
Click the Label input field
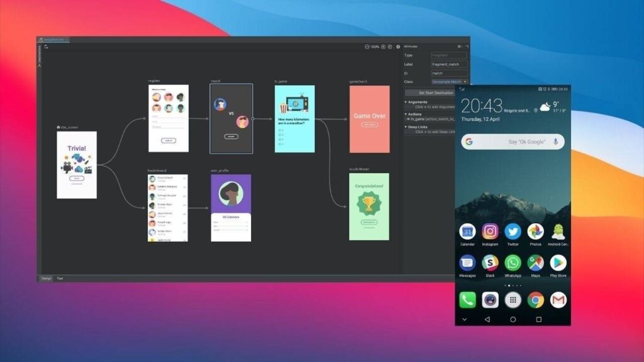(x=449, y=64)
